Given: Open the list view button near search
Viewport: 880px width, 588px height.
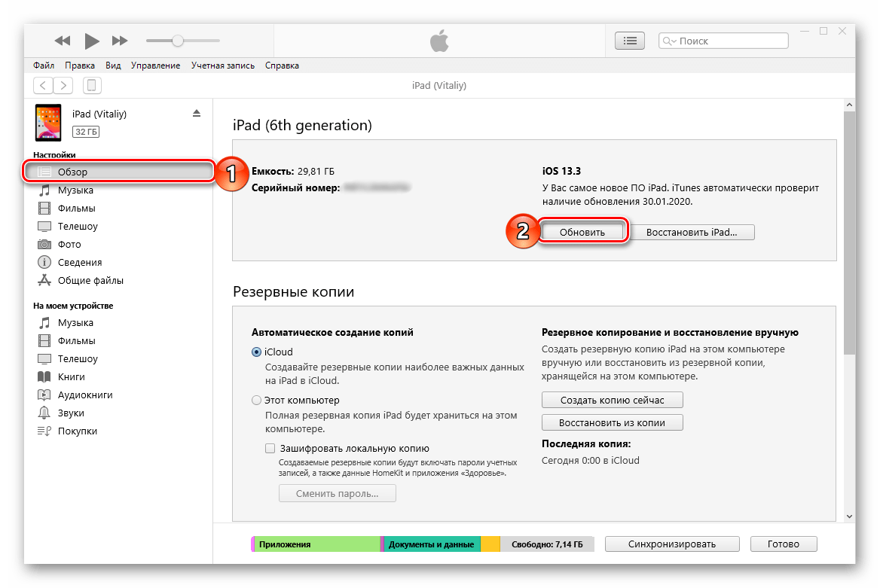Looking at the screenshot, I should (631, 41).
